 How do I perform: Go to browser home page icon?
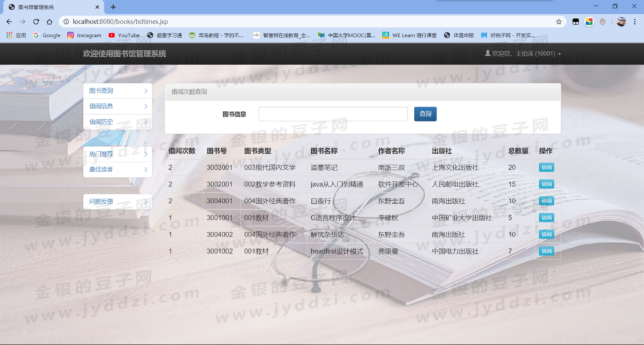click(x=49, y=21)
